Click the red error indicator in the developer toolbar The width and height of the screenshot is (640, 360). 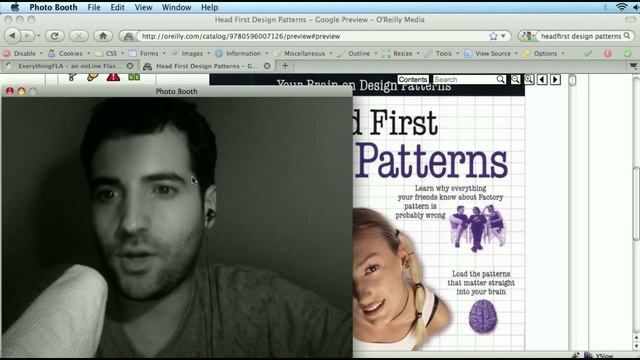pyautogui.click(x=608, y=53)
